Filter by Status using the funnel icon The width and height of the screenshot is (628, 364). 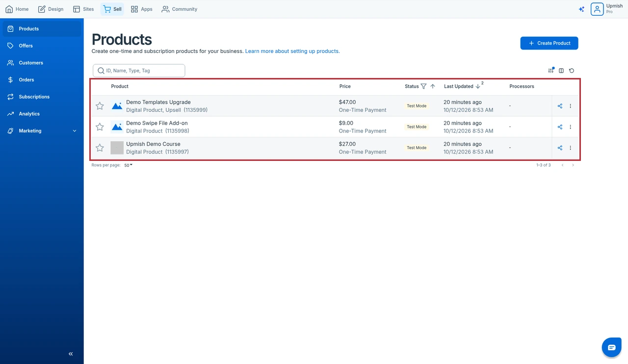click(x=423, y=86)
